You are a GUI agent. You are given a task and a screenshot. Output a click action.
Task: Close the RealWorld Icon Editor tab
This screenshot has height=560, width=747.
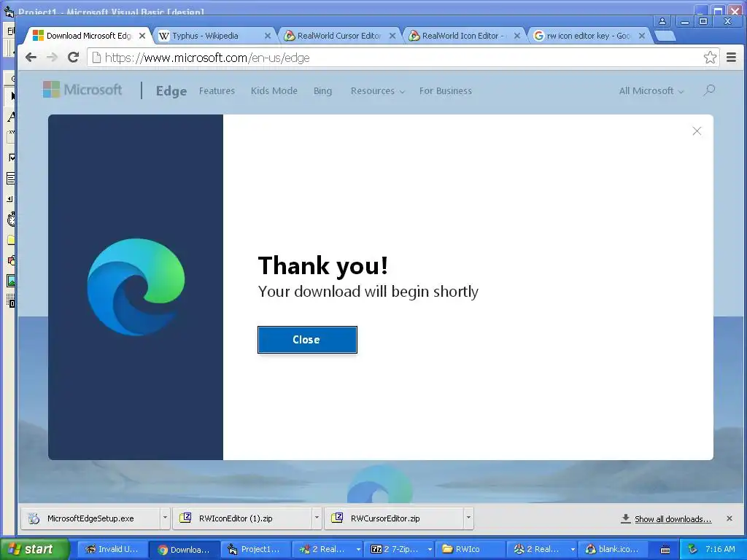(x=517, y=36)
